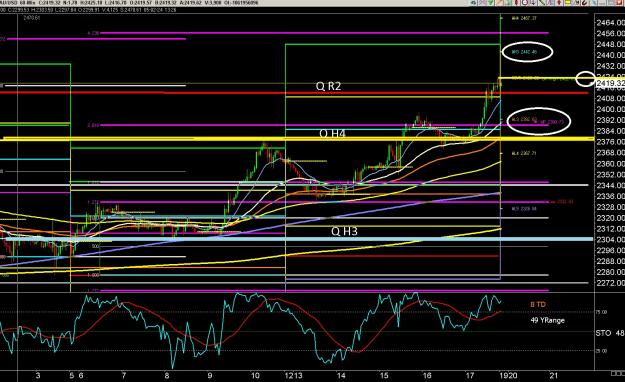The width and height of the screenshot is (625, 382).
Task: Click the current price tag 2419.32
Action: click(610, 83)
